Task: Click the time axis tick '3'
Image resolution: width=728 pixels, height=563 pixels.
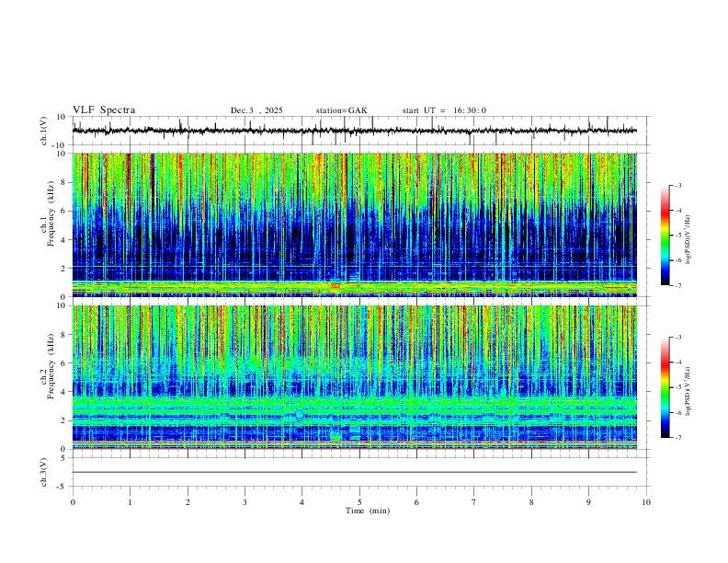Action: click(245, 502)
